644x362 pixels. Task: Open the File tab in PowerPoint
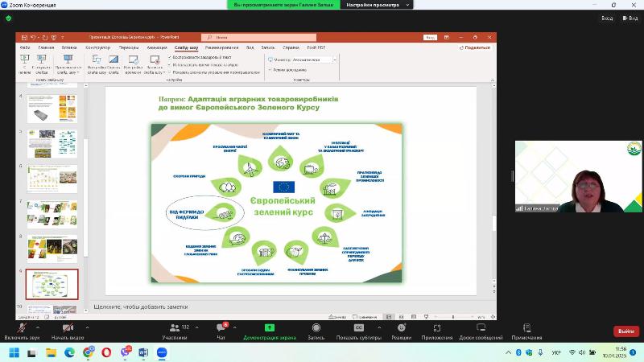(x=25, y=47)
